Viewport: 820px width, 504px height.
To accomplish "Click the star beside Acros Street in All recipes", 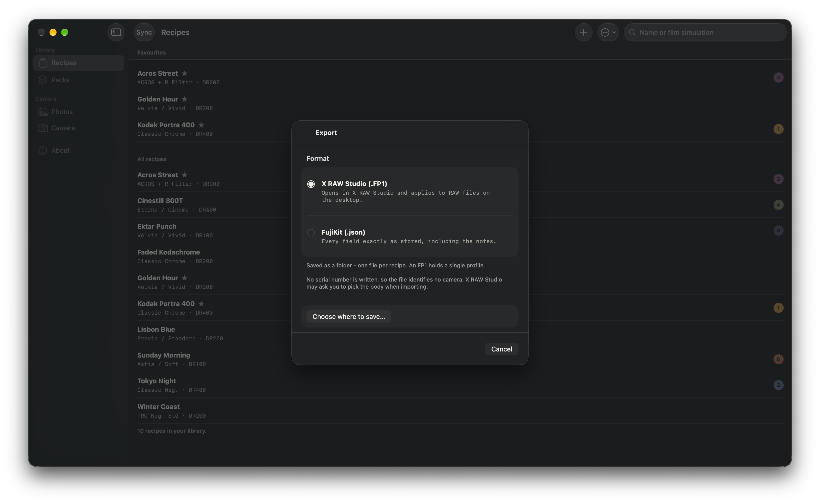I will pos(184,175).
